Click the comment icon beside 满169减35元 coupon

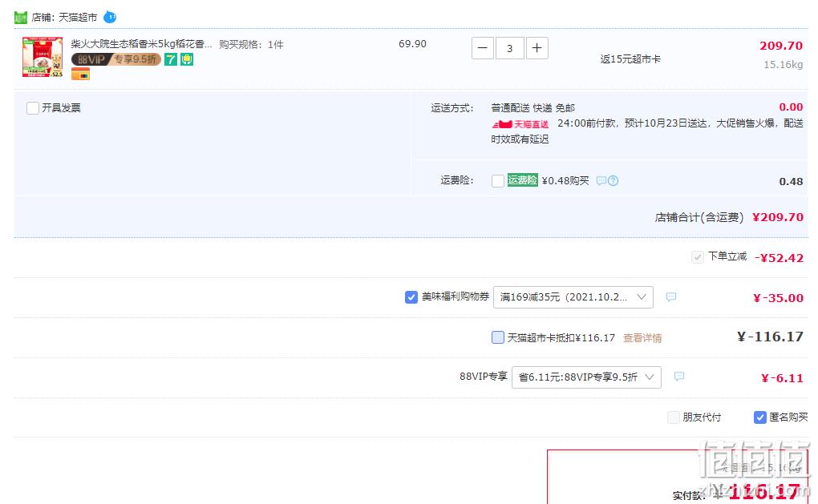(x=671, y=297)
